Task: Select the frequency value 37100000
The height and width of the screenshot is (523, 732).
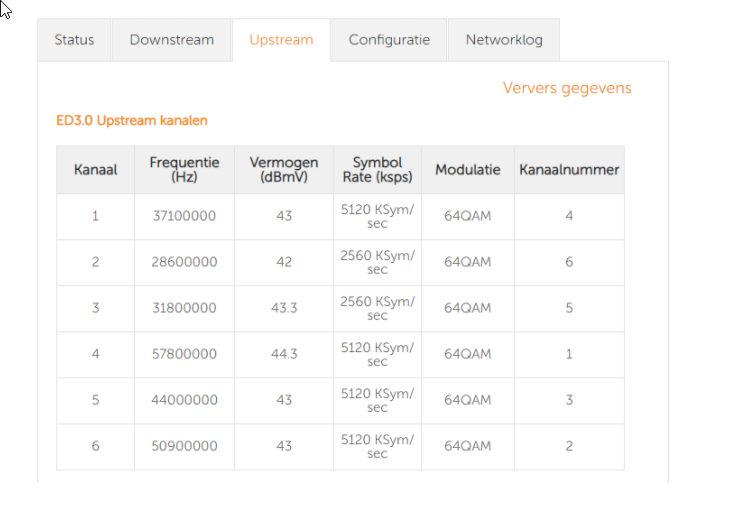Action: point(184,216)
